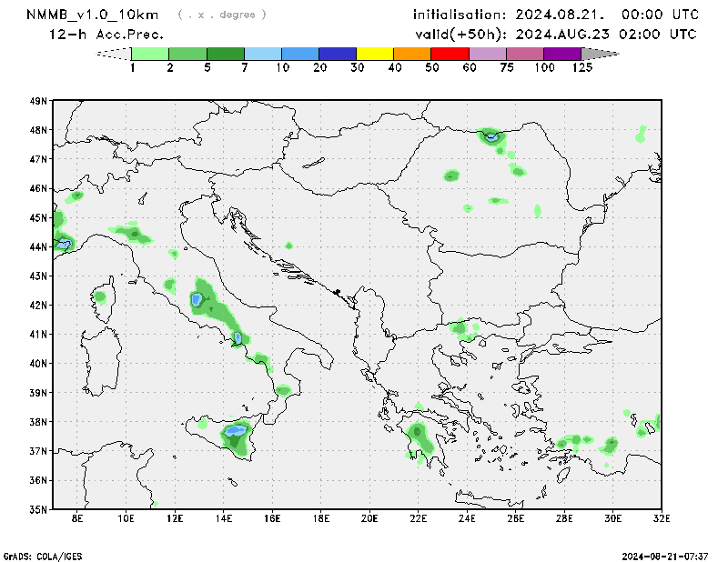This screenshot has height=562, width=728.
Task: Click the NMMB_v1.0_10km model title
Action: pyautogui.click(x=94, y=15)
